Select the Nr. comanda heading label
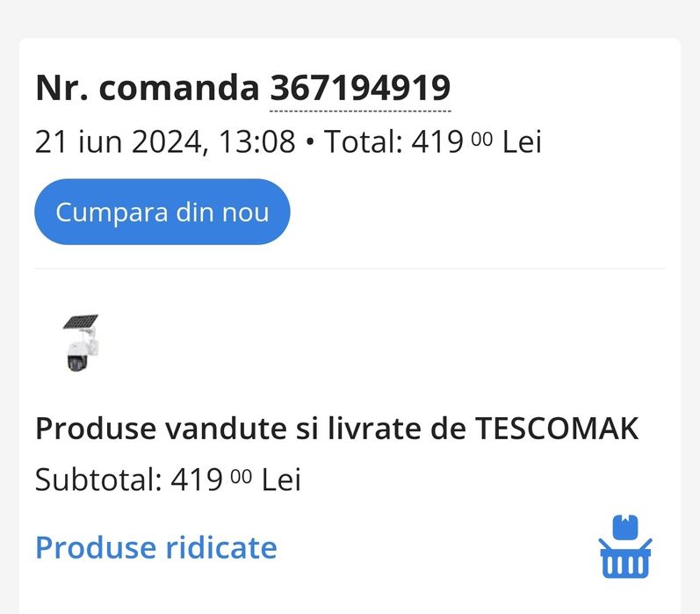 tap(148, 88)
